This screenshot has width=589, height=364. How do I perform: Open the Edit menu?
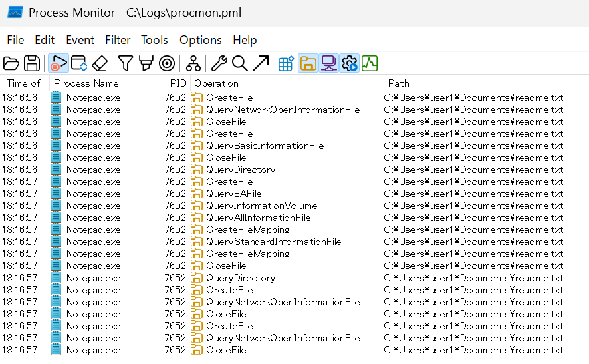45,40
